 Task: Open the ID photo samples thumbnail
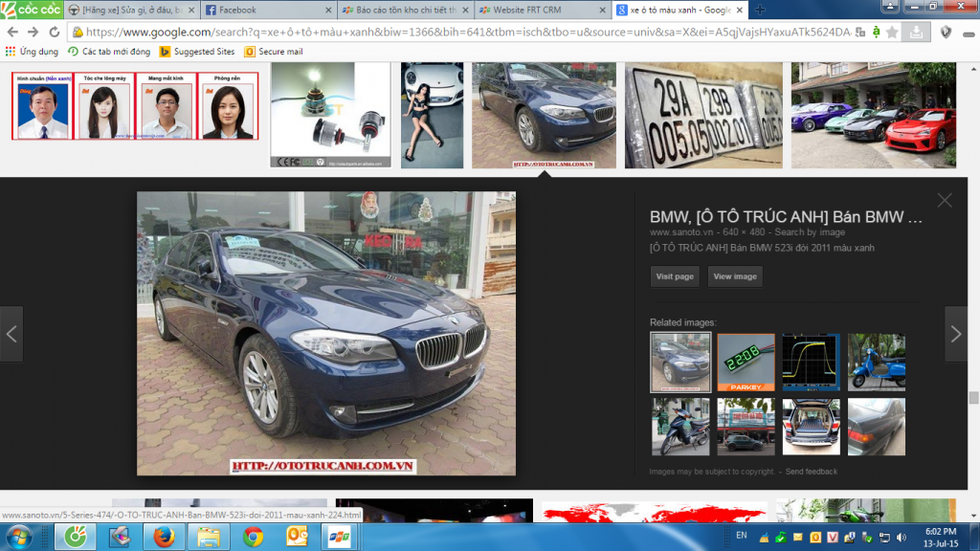(135, 105)
